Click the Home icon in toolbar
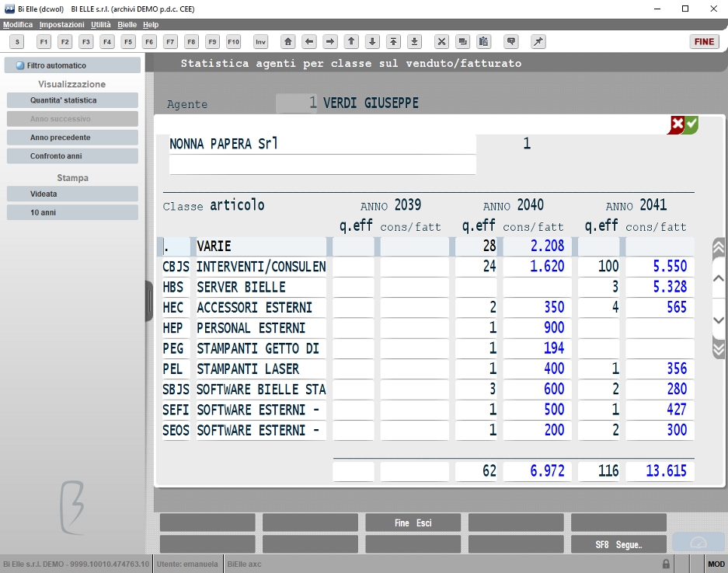This screenshot has width=728, height=573. coord(287,42)
